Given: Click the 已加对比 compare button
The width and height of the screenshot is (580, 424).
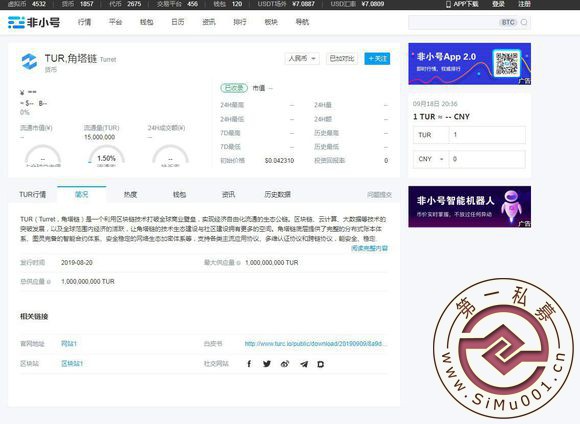Looking at the screenshot, I should pyautogui.click(x=342, y=58).
